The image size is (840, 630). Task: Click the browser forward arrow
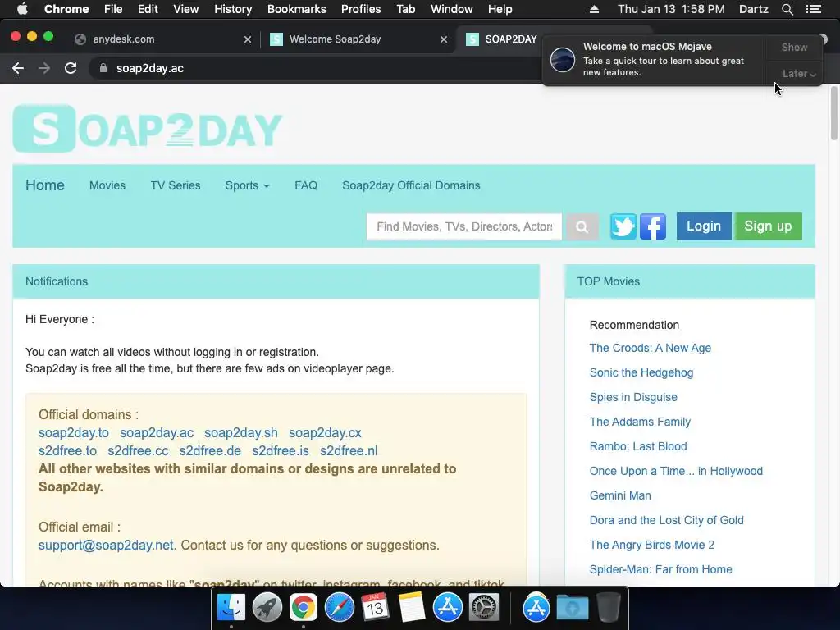click(44, 68)
